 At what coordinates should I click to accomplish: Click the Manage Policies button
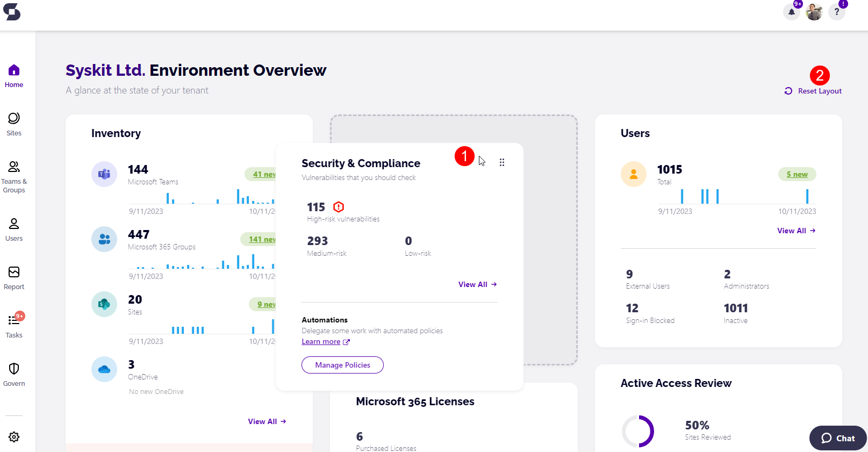[x=342, y=365]
